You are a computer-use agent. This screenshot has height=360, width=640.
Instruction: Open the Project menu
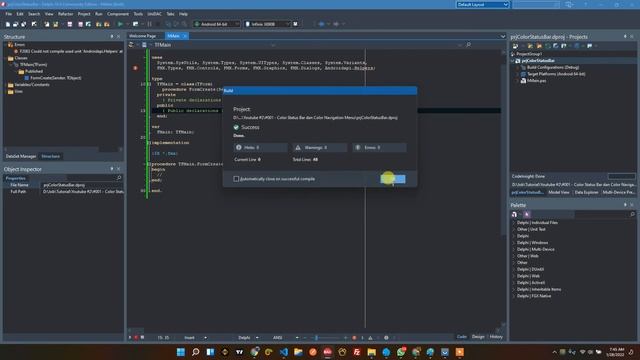coord(84,14)
